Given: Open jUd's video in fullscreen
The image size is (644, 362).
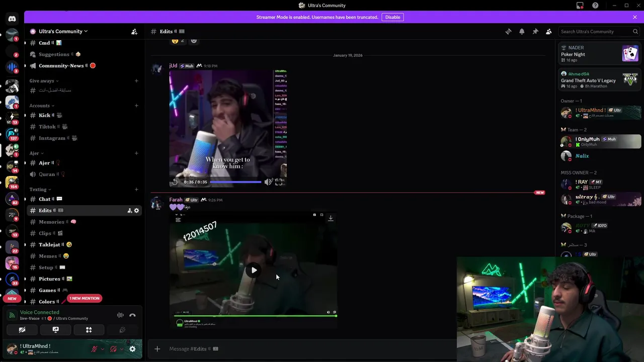Looking at the screenshot, I should pyautogui.click(x=279, y=182).
